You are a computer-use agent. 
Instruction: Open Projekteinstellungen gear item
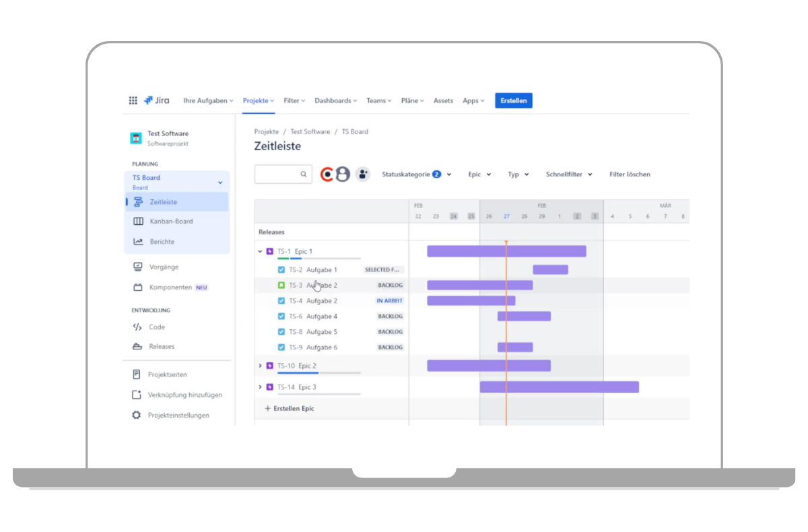(x=178, y=415)
